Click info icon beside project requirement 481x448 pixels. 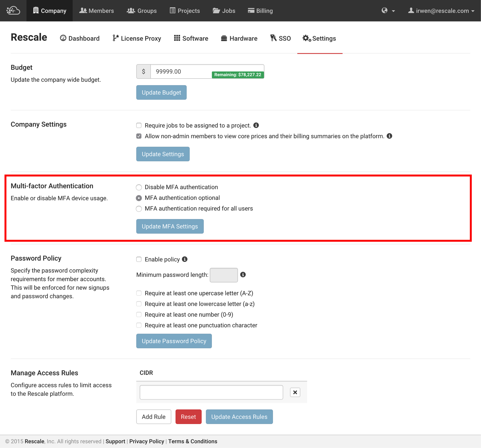click(x=256, y=125)
